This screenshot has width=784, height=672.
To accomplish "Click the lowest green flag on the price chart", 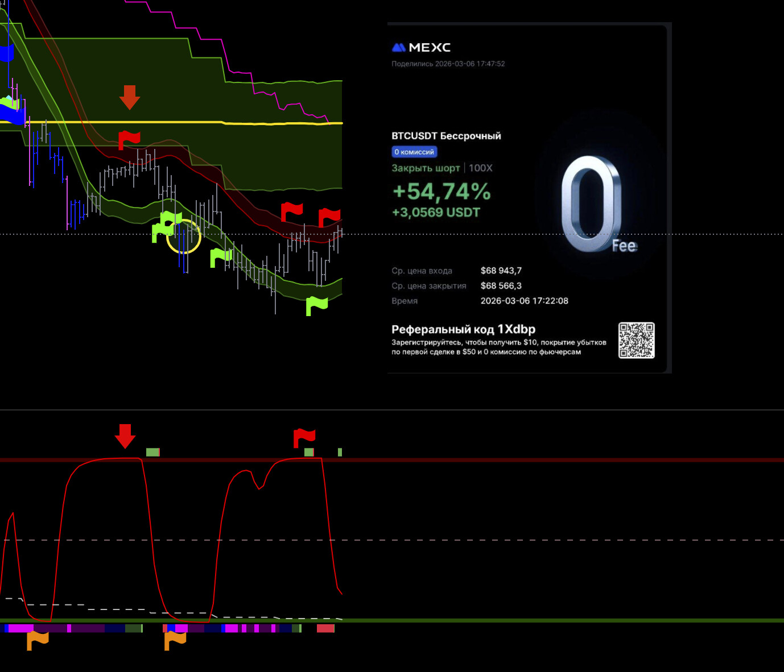I will coord(316,305).
